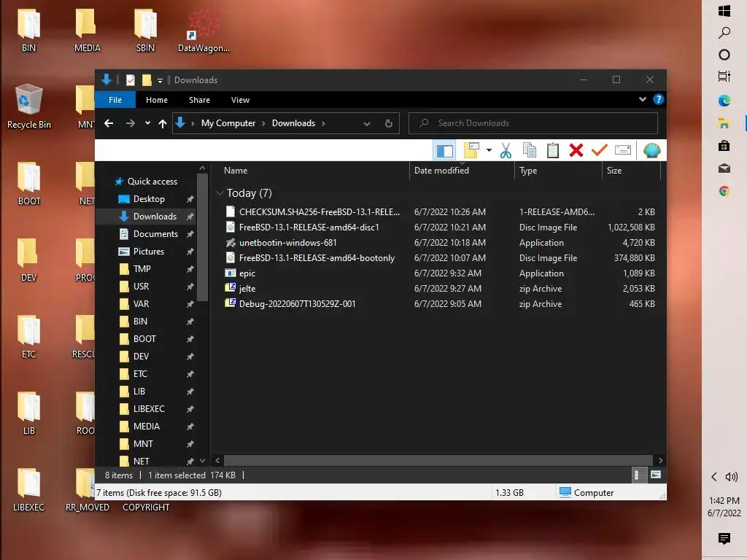
Task: Open the DataWagon desktop shortcut
Action: [204, 31]
